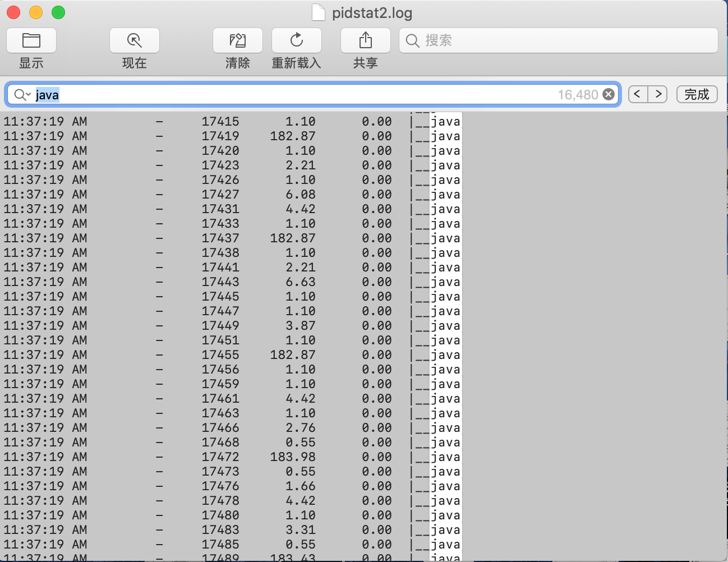Select value 182.87 in row 17419

[x=293, y=136]
